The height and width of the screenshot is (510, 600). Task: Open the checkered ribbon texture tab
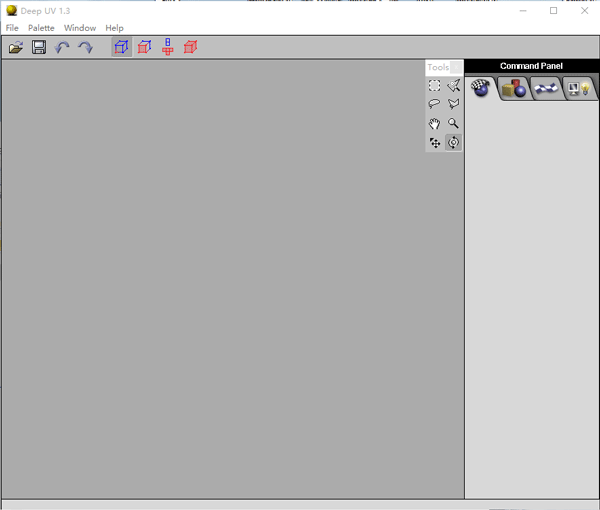pyautogui.click(x=546, y=89)
